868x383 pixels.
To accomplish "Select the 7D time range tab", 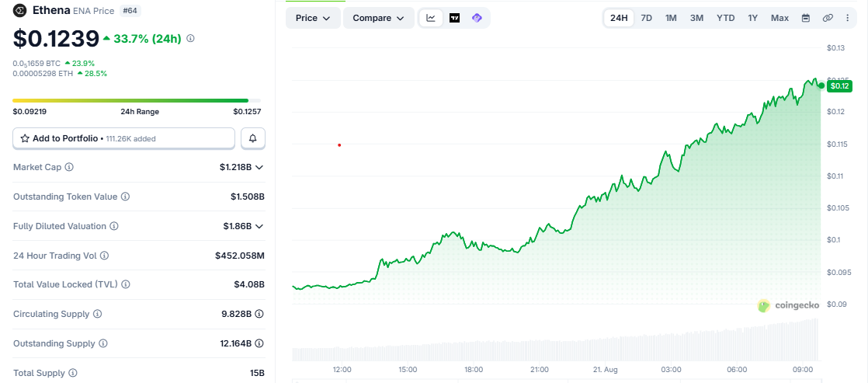I will point(646,18).
